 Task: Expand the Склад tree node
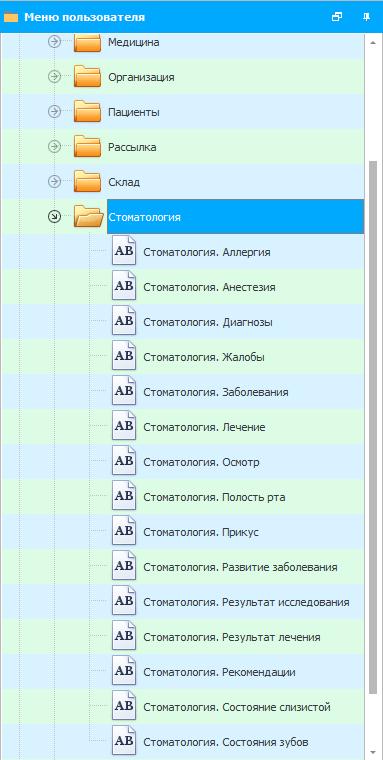click(x=54, y=181)
